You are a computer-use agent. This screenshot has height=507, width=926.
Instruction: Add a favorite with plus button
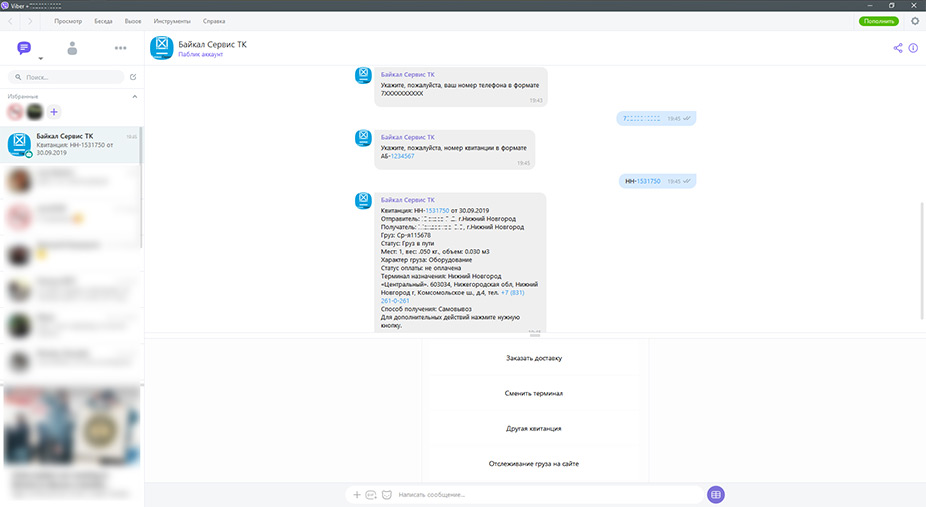tap(54, 112)
